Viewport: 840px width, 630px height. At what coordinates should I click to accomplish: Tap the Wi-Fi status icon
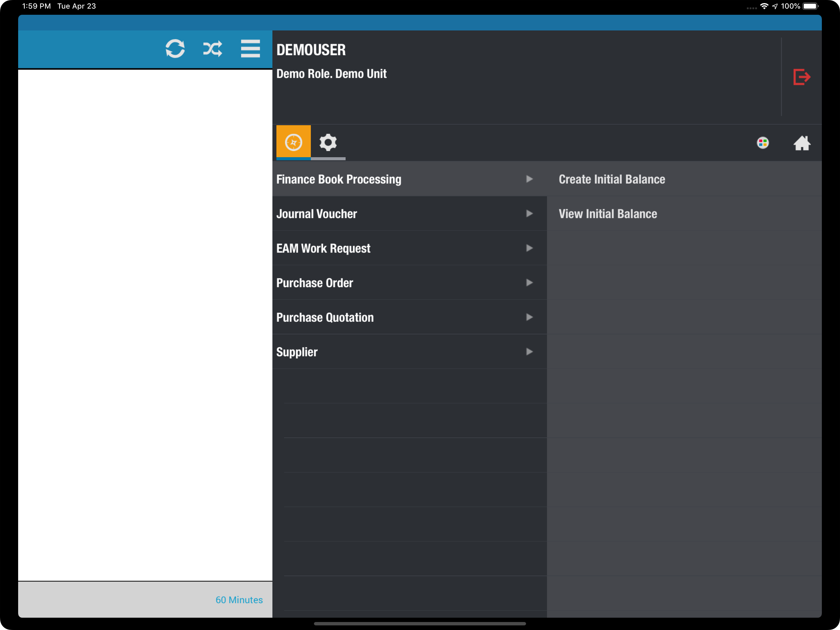pyautogui.click(x=764, y=6)
